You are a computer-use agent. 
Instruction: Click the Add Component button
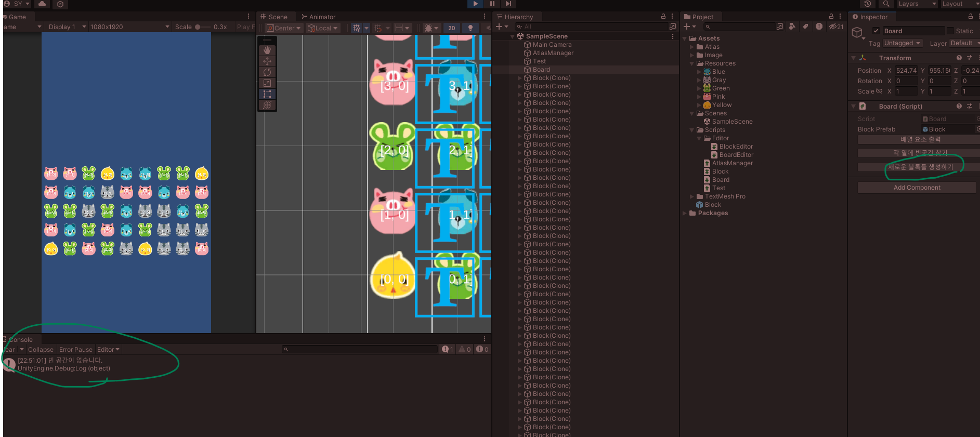click(917, 188)
